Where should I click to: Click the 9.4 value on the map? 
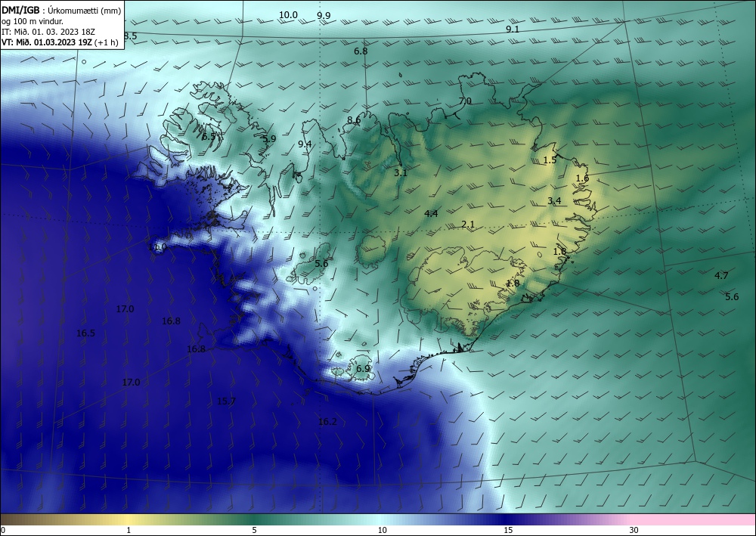coord(305,144)
